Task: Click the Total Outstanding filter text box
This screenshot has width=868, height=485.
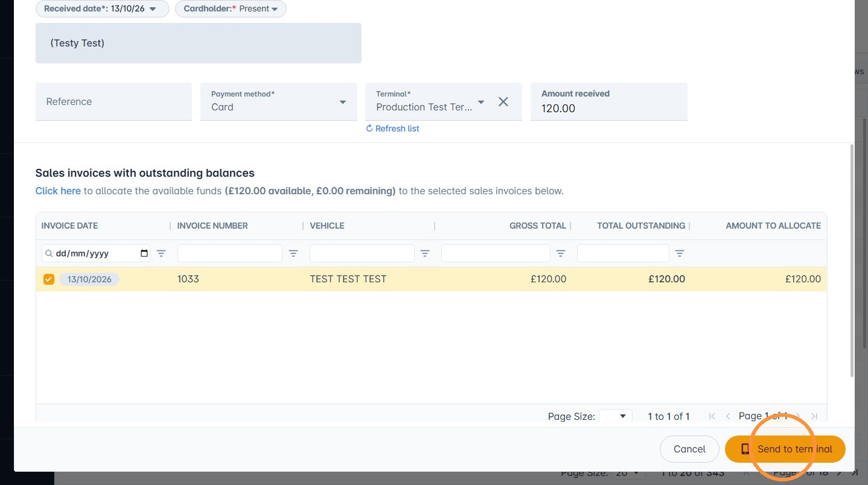Action: [623, 253]
